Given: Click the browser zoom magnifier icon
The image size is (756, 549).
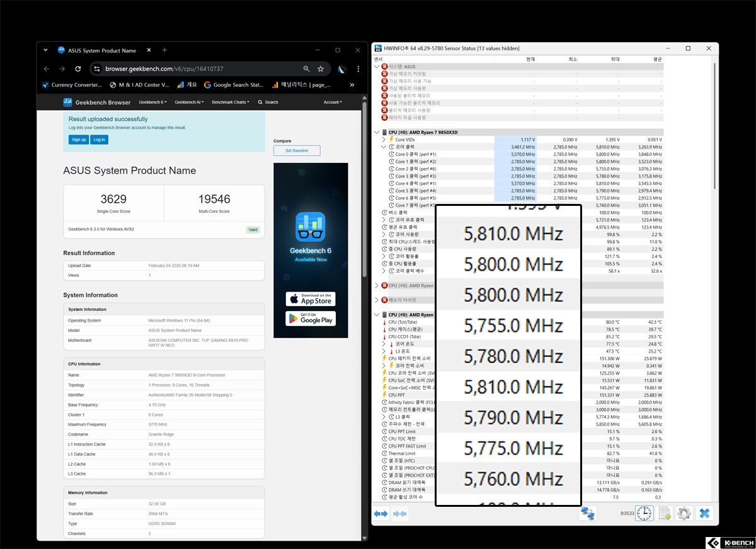Looking at the screenshot, I should (x=306, y=69).
